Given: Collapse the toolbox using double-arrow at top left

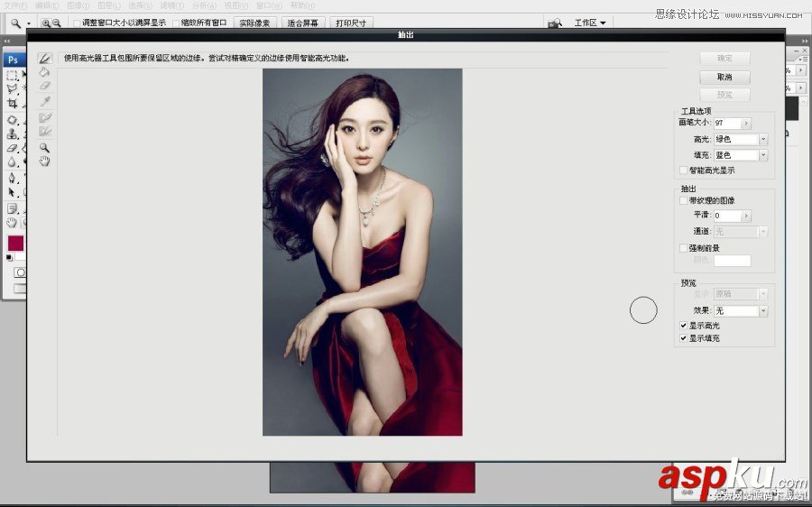Looking at the screenshot, I should pyautogui.click(x=6, y=41).
